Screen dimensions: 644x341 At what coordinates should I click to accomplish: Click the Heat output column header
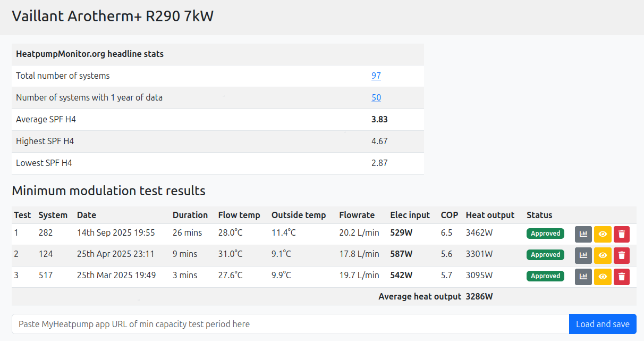click(490, 215)
